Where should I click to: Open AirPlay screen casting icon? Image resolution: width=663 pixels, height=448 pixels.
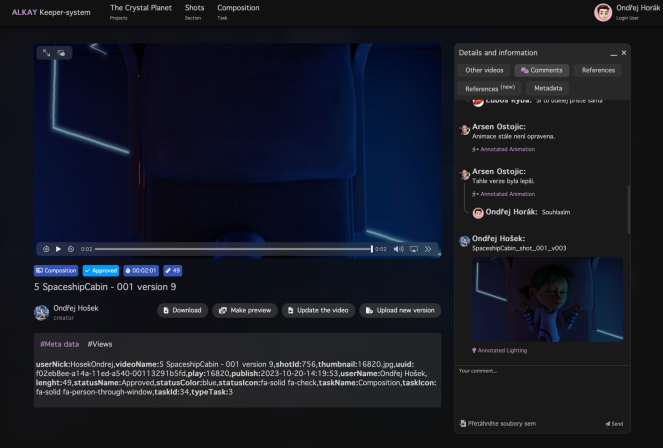click(x=414, y=249)
